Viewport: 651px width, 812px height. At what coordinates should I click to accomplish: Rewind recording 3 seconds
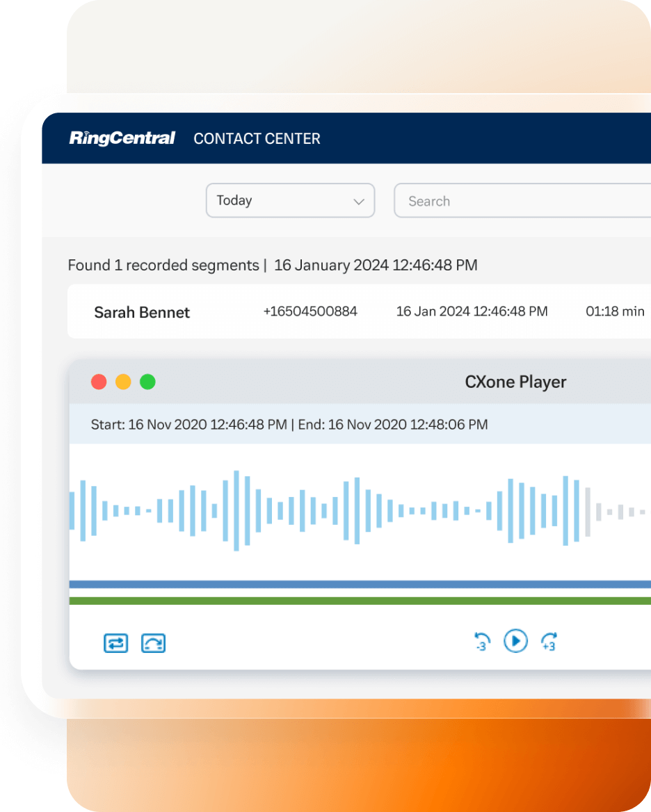481,641
